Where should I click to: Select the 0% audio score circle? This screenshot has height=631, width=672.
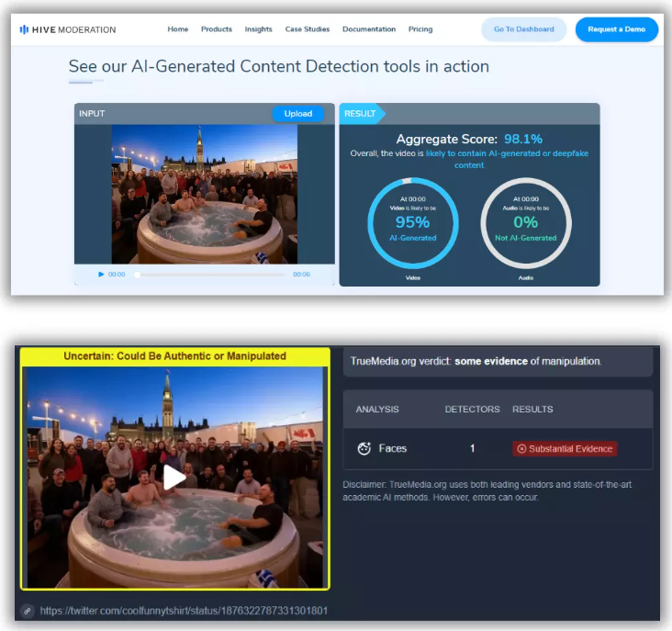pos(525,222)
